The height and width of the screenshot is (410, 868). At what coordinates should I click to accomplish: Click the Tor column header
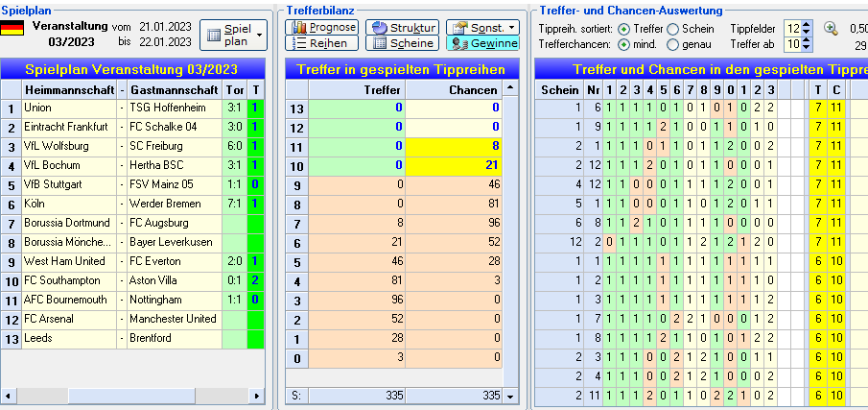pos(235,89)
